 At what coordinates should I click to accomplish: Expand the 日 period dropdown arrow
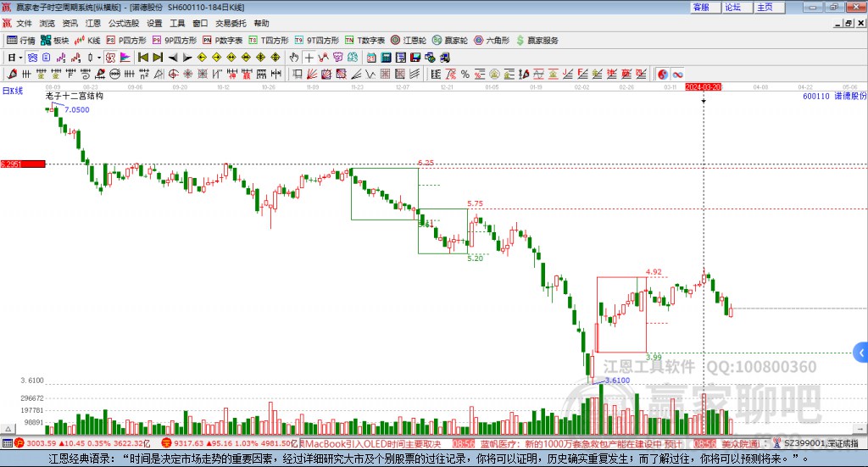click(20, 58)
